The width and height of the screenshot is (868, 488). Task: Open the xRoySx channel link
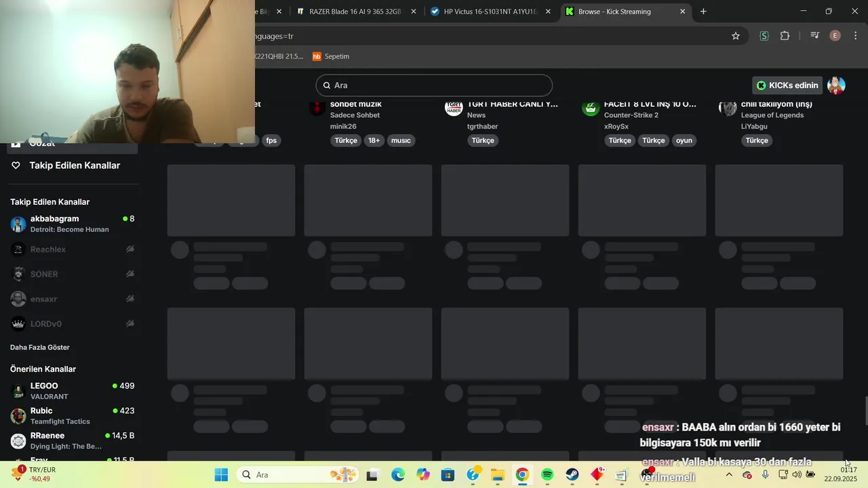coord(616,126)
